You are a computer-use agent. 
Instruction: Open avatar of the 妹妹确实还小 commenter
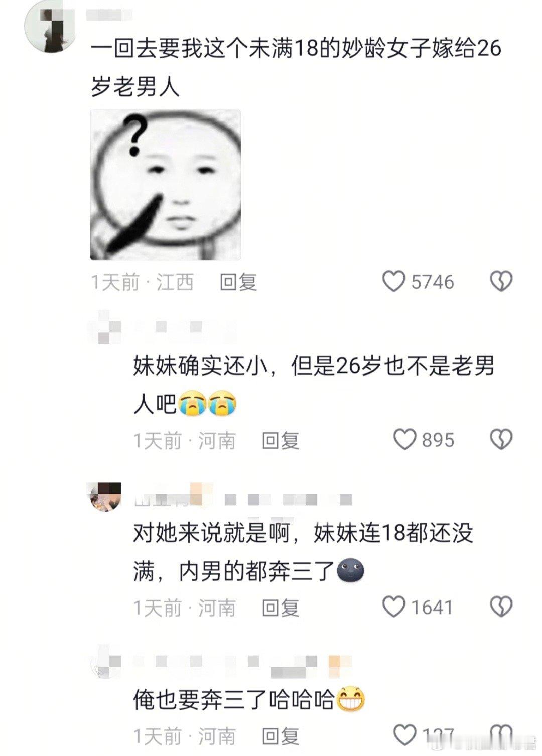[x=105, y=327]
